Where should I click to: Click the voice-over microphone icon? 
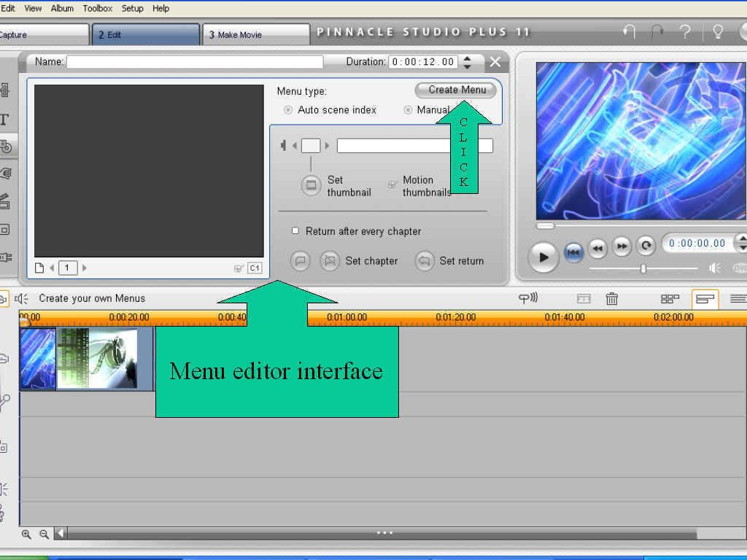point(528,298)
